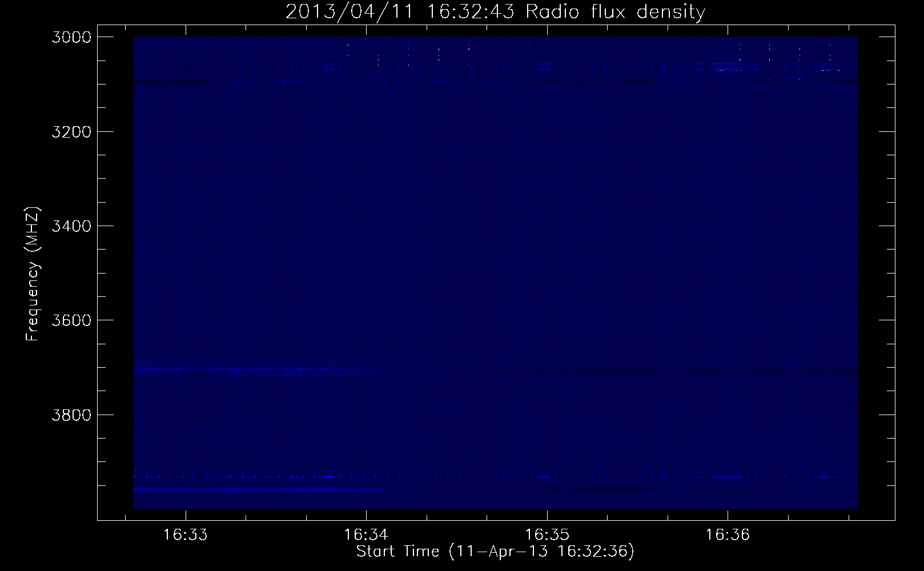Click the date 2013/04/11 in the title
The image size is (924, 571).
tap(349, 12)
